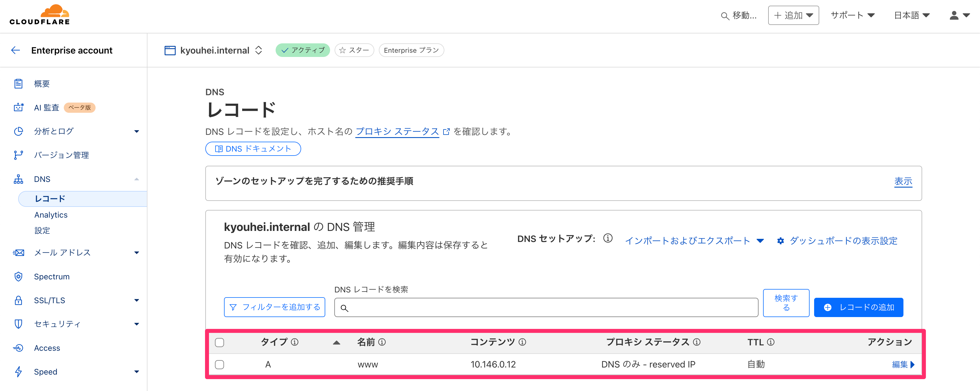Star the kyouhei.internal zone

354,50
